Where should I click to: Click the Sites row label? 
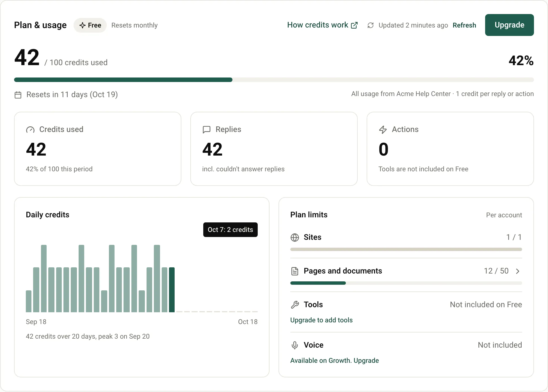pos(312,237)
